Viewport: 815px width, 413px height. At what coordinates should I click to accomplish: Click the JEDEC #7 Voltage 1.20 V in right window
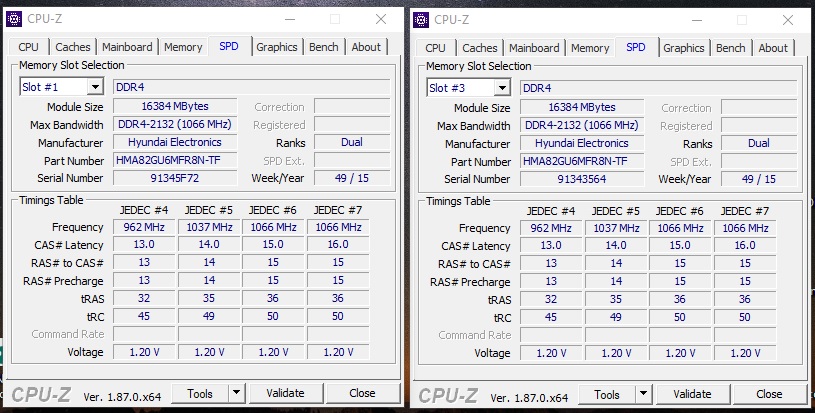point(745,353)
